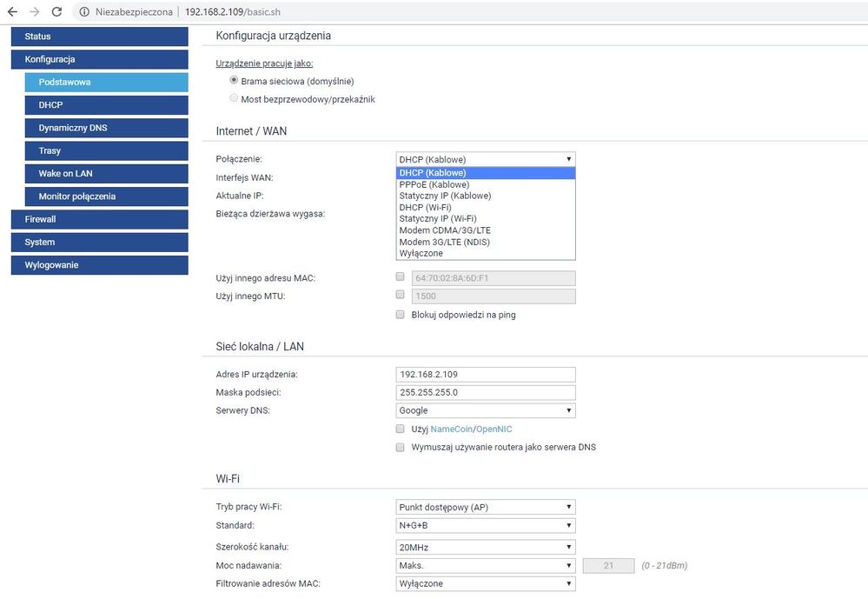Click the Adres IP urządzenia input field
This screenshot has height=599, width=868.
click(x=486, y=375)
